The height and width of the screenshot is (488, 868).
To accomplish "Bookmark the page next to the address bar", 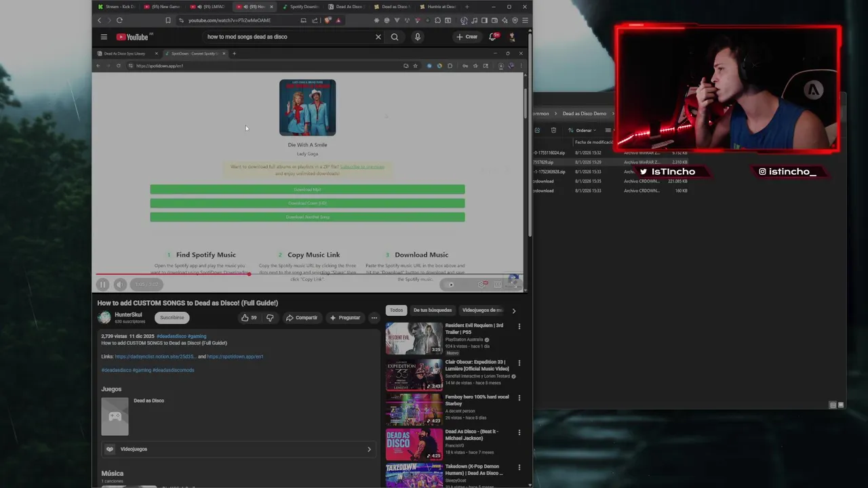I will point(168,20).
